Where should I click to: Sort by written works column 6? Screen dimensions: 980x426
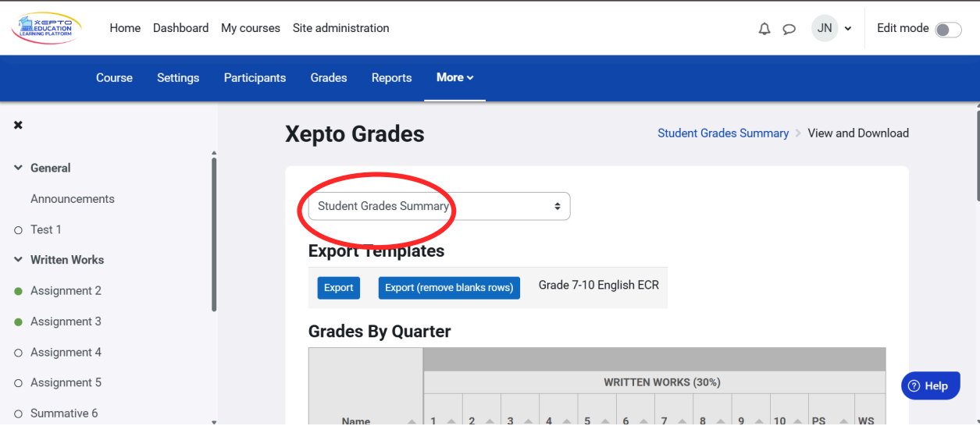643,421
